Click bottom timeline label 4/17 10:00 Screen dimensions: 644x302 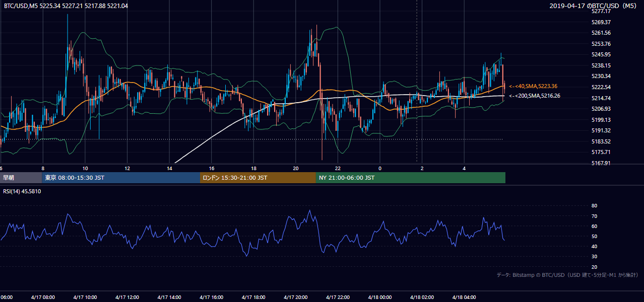[x=85, y=297]
